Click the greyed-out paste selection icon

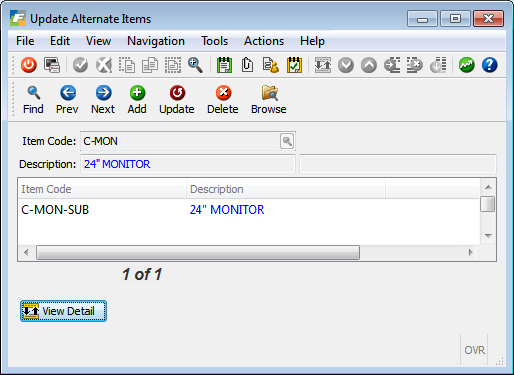[x=173, y=65]
